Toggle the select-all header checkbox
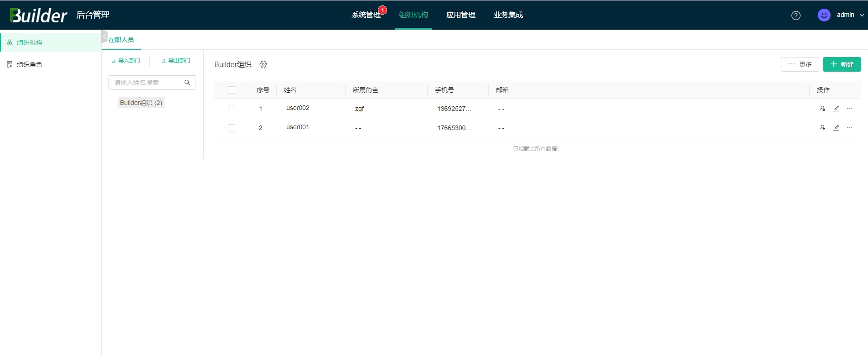This screenshot has width=868, height=356. pos(232,90)
